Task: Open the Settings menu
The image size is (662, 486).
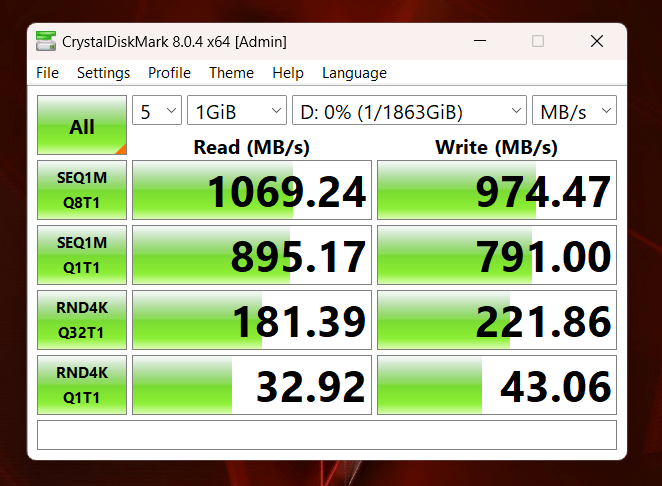Action: coord(103,73)
